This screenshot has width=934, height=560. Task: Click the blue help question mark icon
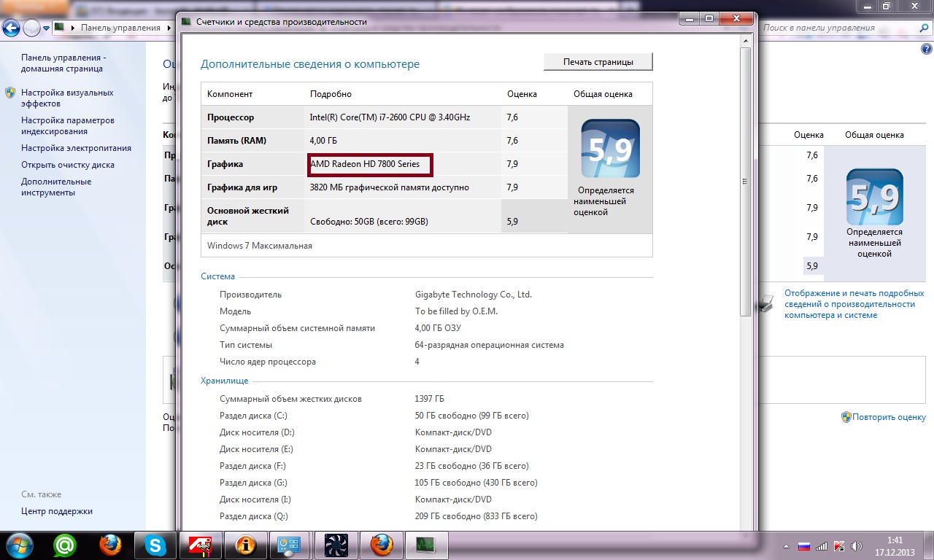(x=927, y=49)
